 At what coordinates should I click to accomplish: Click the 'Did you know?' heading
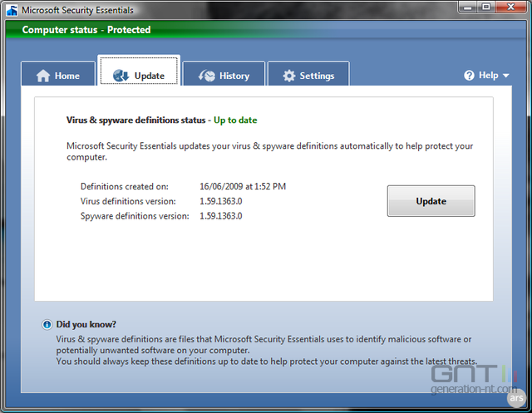pos(86,324)
